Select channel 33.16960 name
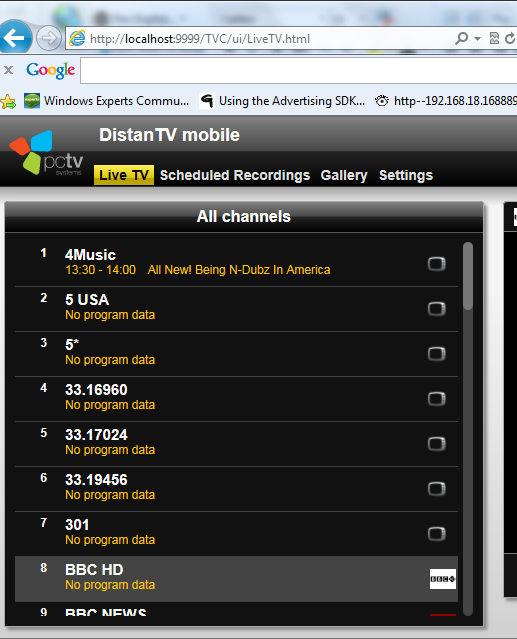 pos(96,390)
